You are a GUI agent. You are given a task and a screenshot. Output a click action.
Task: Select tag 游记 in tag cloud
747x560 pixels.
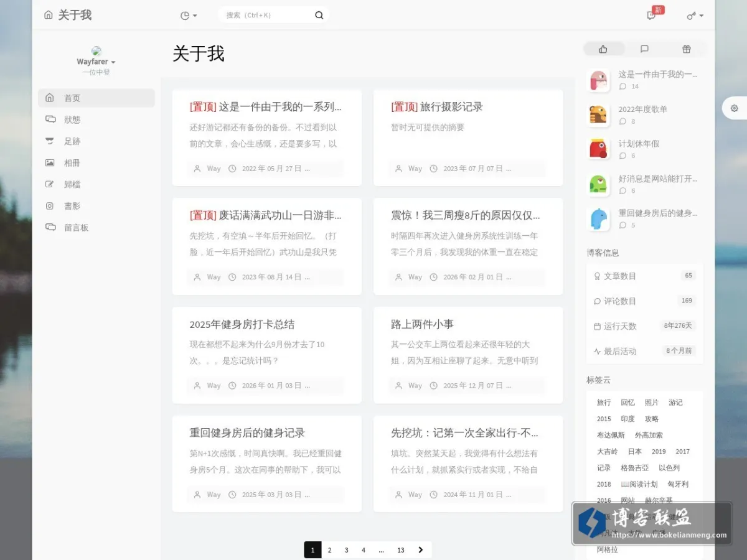coord(675,403)
